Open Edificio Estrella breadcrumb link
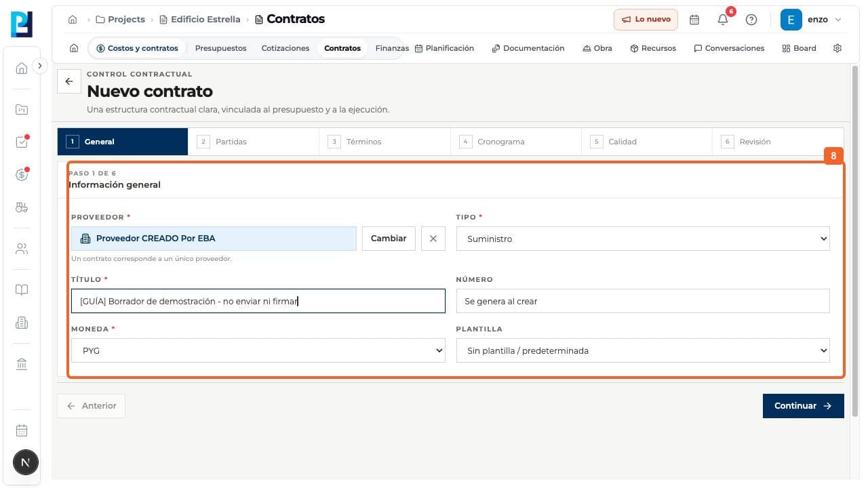This screenshot has width=868, height=488. 200,20
